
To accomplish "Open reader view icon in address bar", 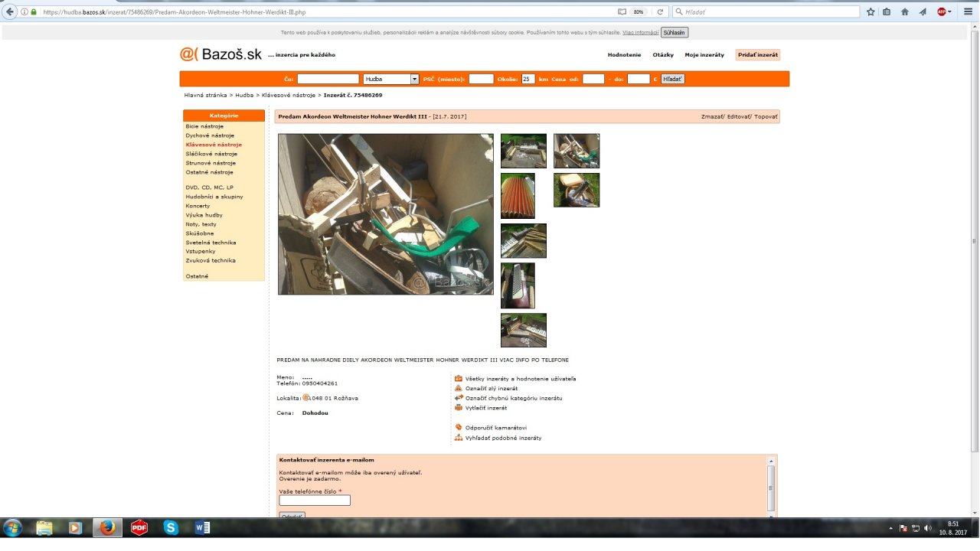I will pyautogui.click(x=622, y=12).
